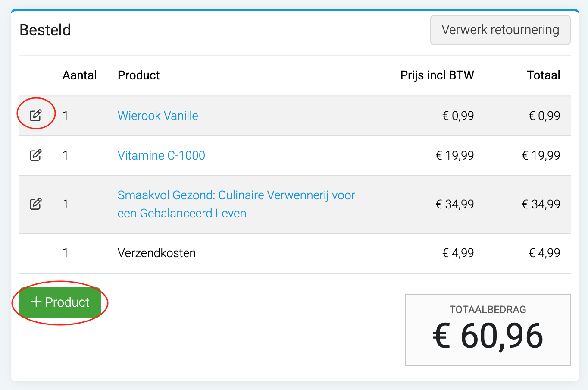This screenshot has height=390, width=588.
Task: Click the Aantal column header
Action: coord(79,75)
